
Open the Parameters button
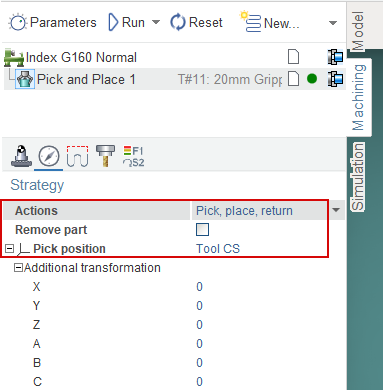[52, 23]
